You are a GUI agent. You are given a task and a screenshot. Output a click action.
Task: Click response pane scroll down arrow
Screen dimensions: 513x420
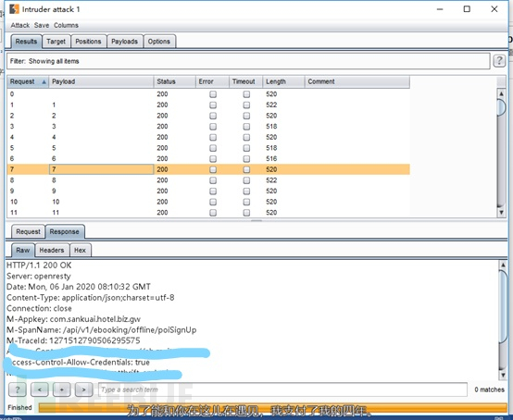click(503, 375)
